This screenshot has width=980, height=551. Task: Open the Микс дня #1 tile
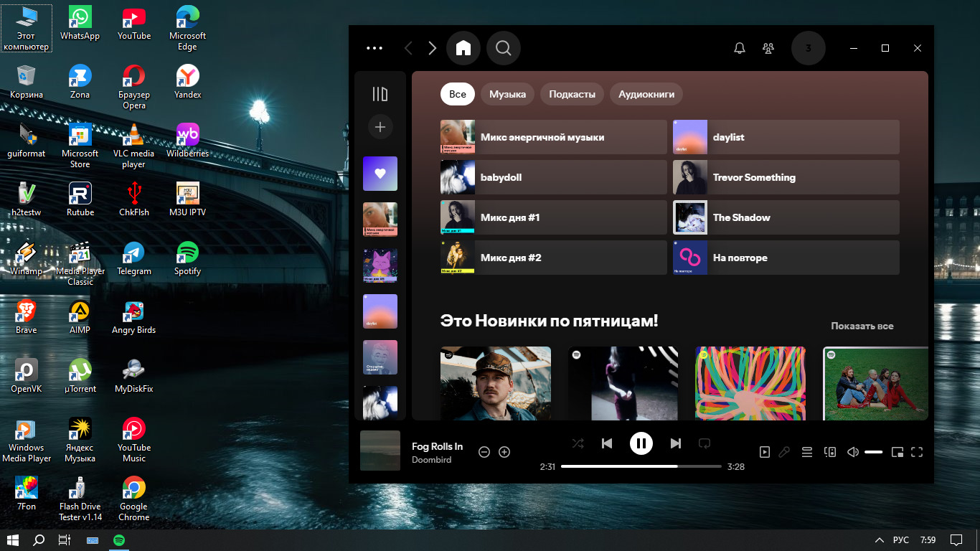click(x=554, y=217)
